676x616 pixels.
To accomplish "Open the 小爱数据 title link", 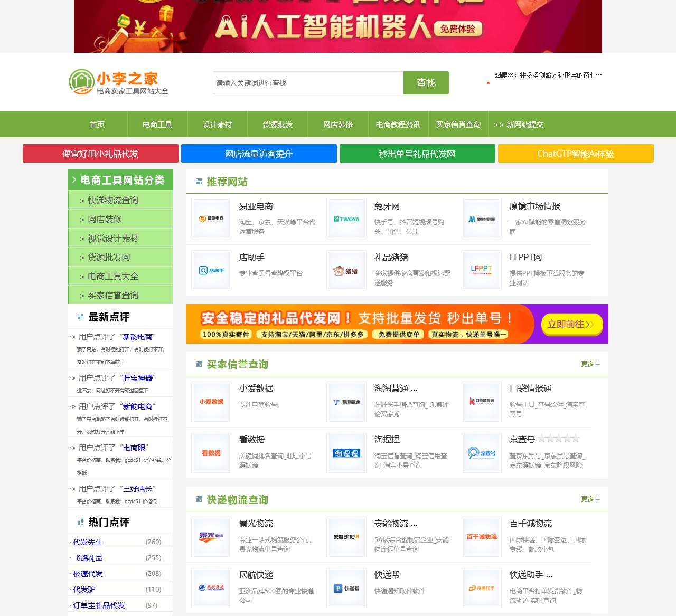I will tap(256, 388).
